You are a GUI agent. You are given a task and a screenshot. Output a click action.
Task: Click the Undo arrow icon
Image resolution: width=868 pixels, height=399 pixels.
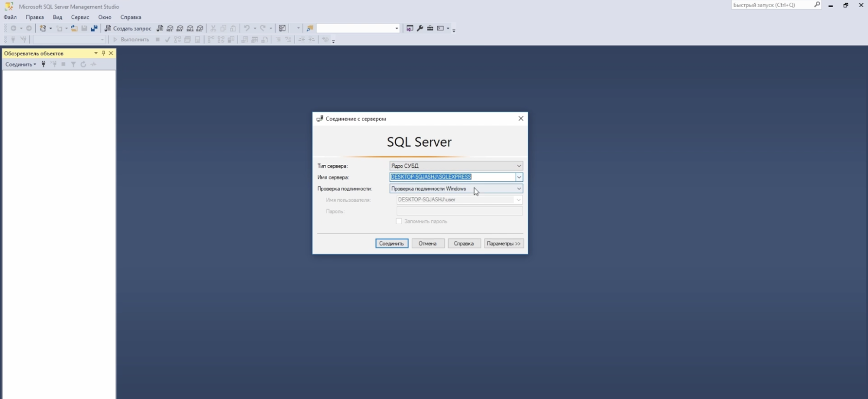(x=246, y=28)
